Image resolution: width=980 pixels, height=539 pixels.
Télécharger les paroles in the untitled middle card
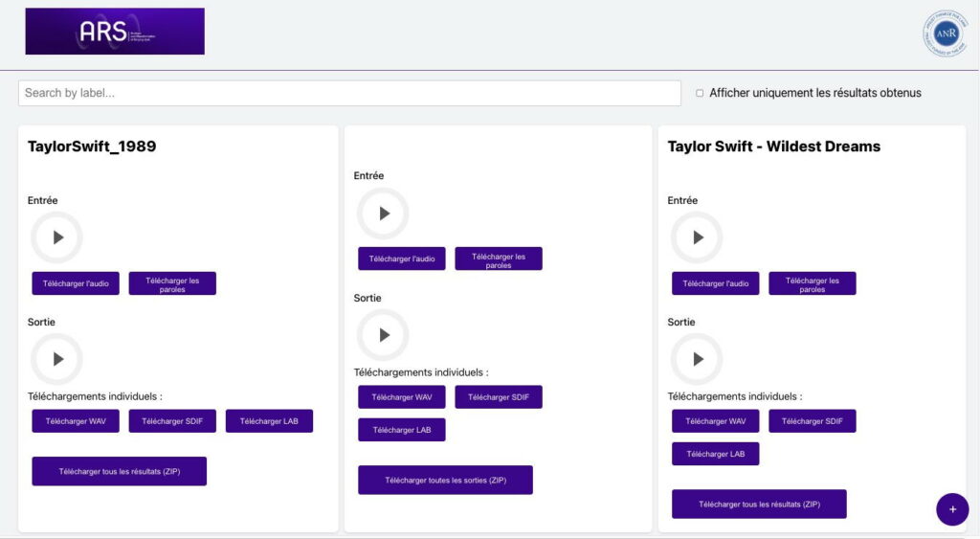tap(499, 258)
